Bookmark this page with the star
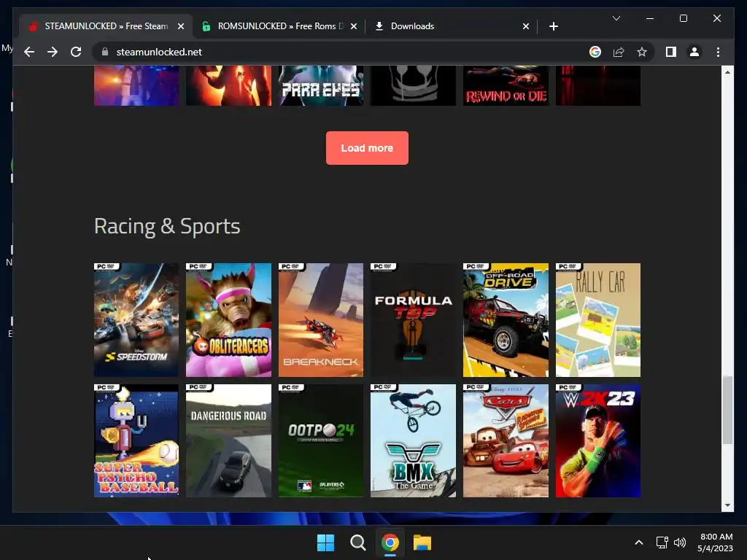 (642, 52)
